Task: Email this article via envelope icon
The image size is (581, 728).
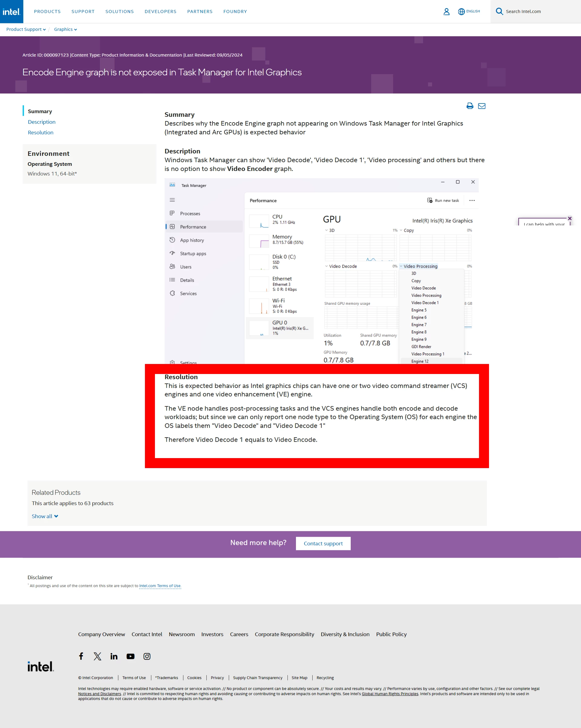Action: pyautogui.click(x=482, y=106)
